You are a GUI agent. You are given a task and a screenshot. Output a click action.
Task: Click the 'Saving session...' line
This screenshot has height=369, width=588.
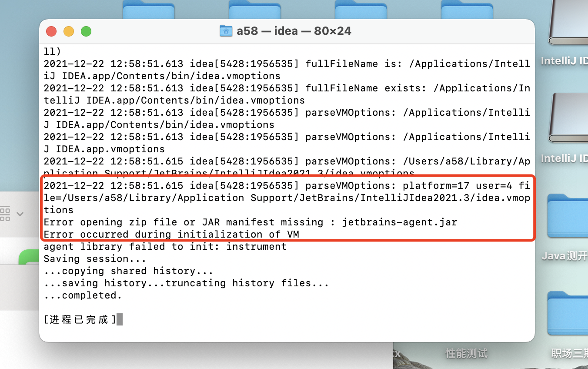tap(95, 258)
